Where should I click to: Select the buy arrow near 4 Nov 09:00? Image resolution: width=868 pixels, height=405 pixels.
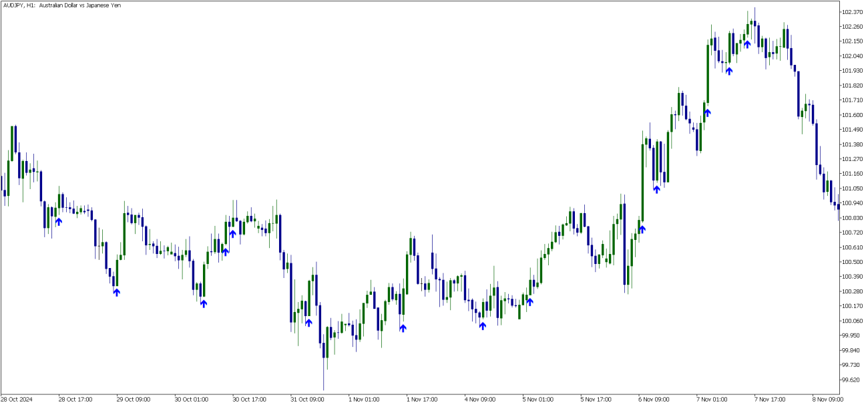pos(482,325)
